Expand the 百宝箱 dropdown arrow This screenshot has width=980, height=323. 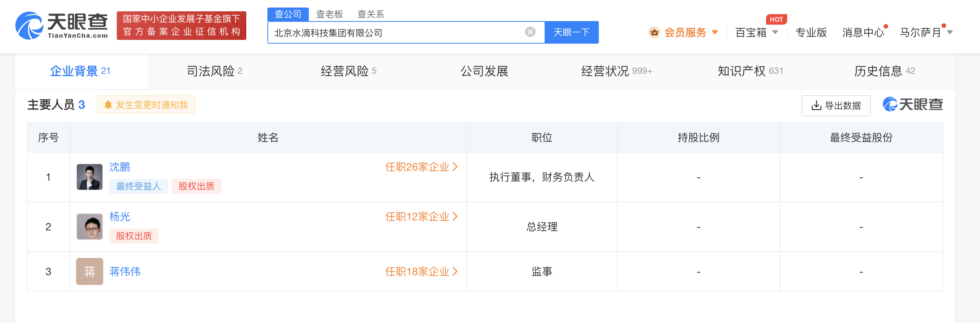tap(775, 32)
